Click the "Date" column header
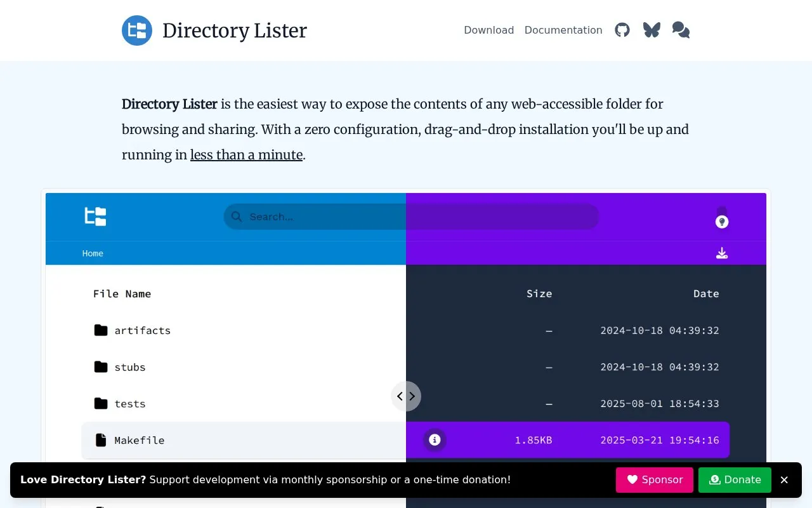The image size is (812, 508). tap(706, 293)
